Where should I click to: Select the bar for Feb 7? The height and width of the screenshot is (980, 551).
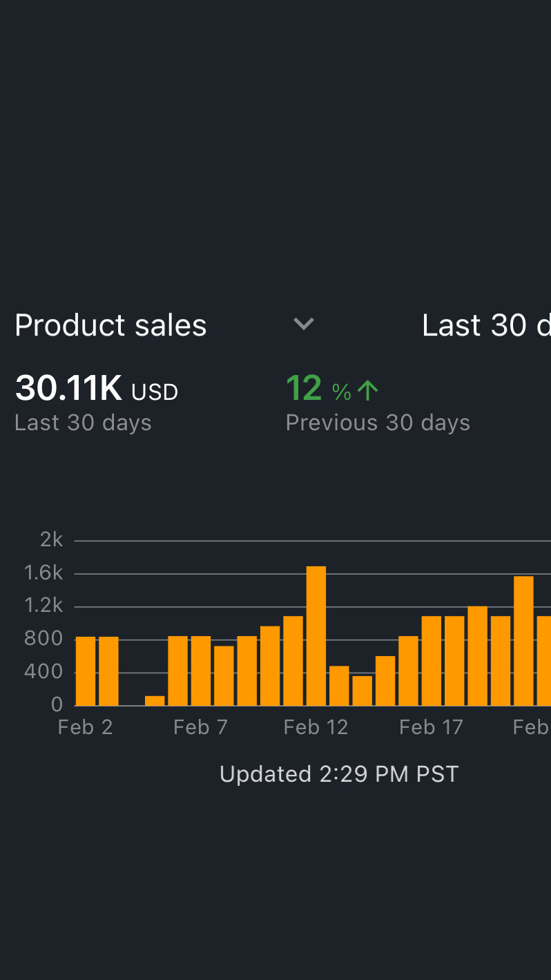coord(201,671)
